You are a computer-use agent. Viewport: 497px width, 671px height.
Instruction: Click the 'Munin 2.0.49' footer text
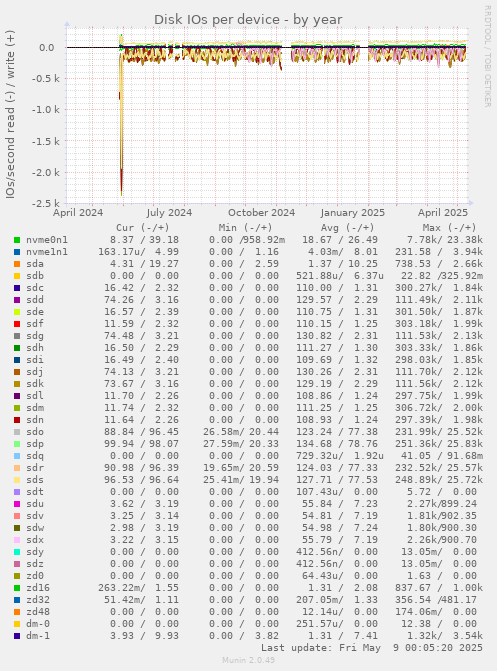tap(248, 660)
